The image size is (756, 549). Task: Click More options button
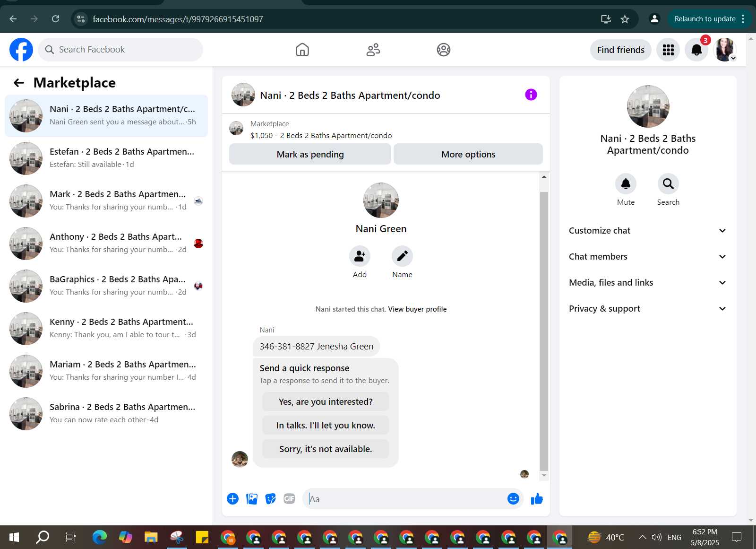tap(468, 154)
